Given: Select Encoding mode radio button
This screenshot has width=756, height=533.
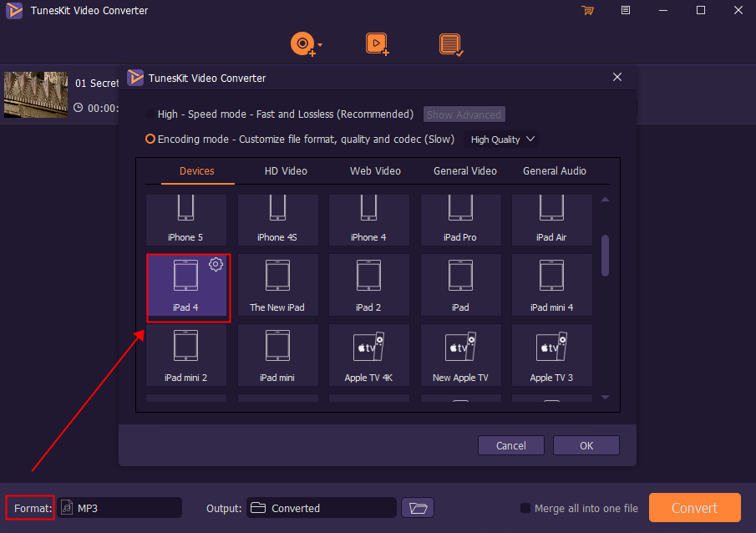Looking at the screenshot, I should (150, 139).
